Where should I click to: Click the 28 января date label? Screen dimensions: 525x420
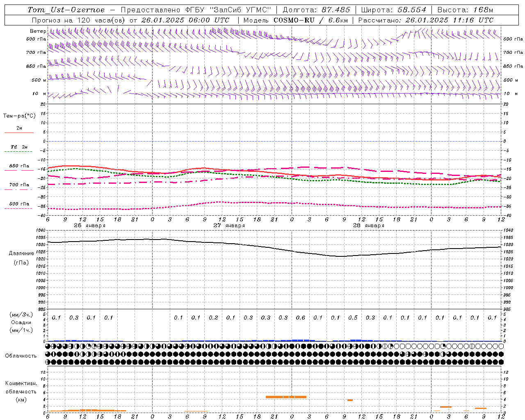[x=368, y=226]
